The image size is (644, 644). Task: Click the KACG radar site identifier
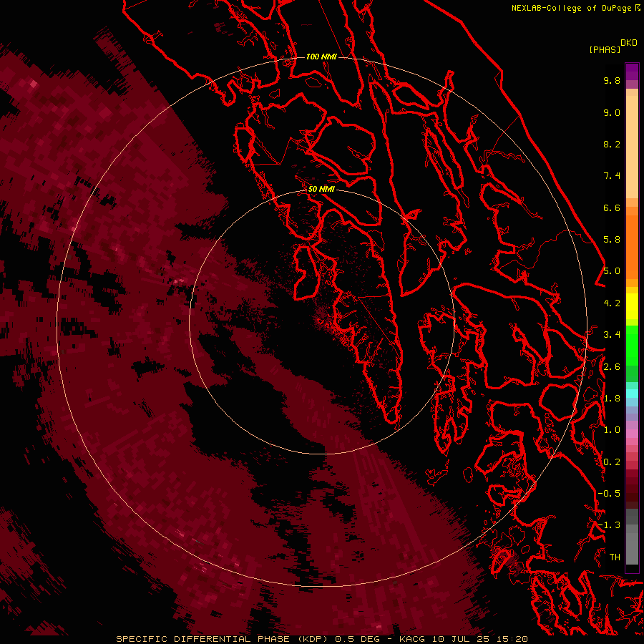(x=414, y=639)
